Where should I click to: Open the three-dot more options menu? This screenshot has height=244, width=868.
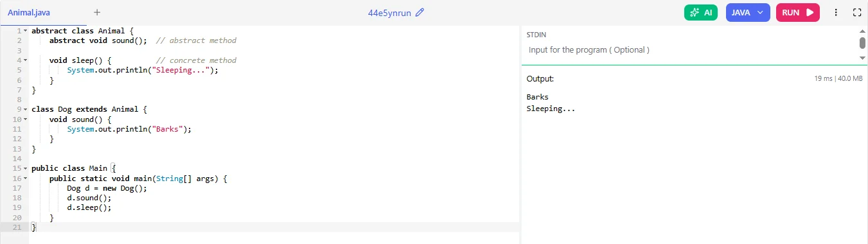[836, 12]
